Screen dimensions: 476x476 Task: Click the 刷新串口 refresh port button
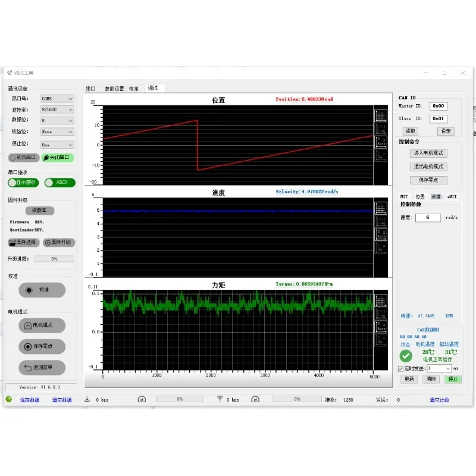pos(24,158)
